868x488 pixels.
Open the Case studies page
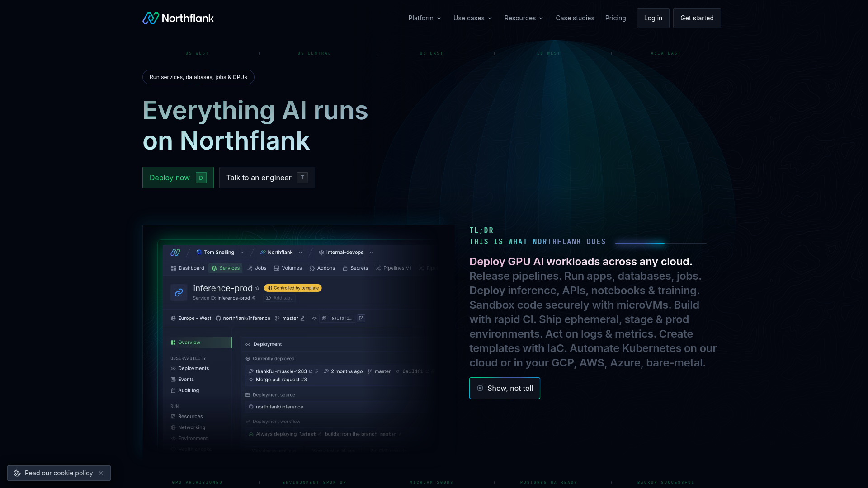coord(575,18)
